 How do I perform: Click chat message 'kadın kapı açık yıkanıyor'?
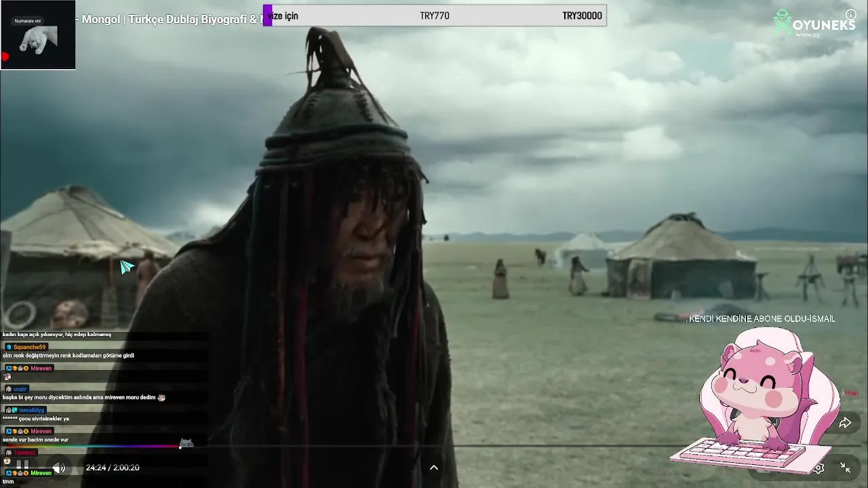tap(57, 334)
